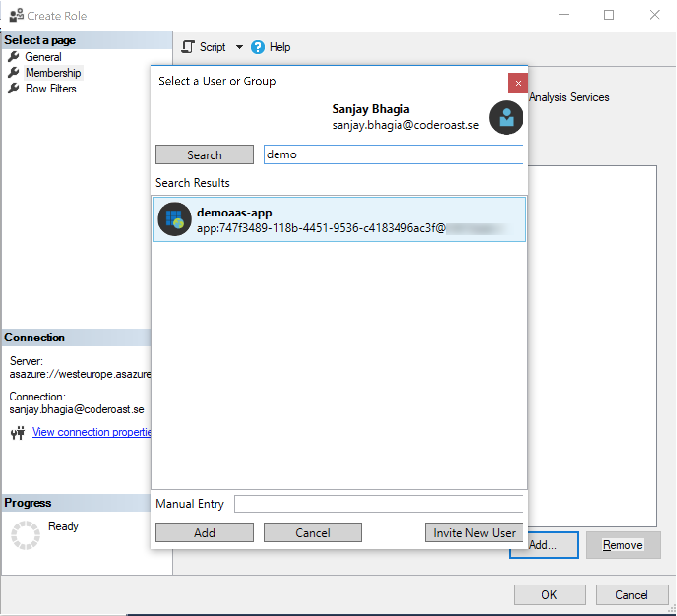The image size is (677, 616).
Task: Close the Create Role window
Action: click(655, 15)
